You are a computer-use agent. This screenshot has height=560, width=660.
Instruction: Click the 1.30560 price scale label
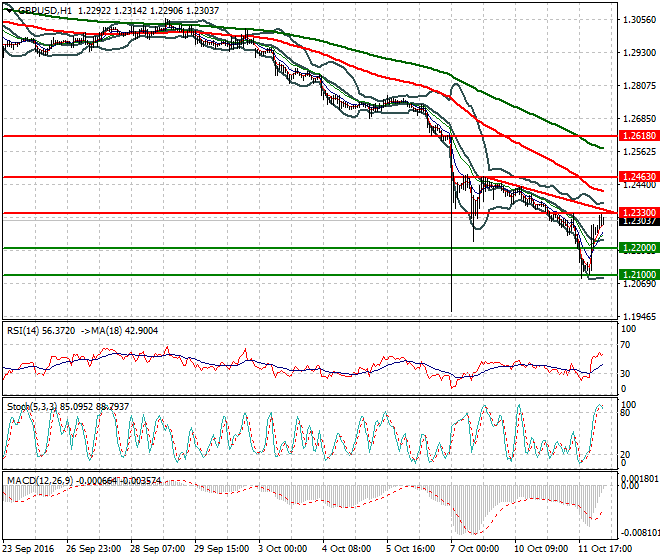coord(639,20)
